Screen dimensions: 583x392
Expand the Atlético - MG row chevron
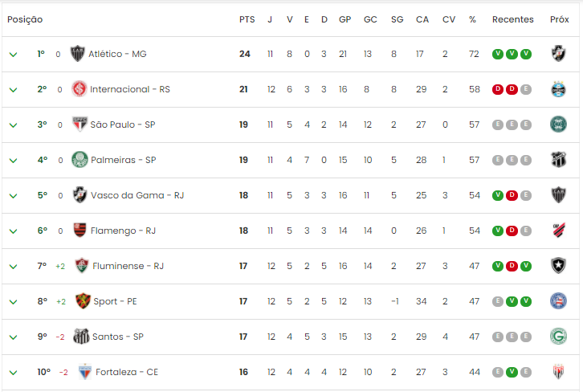[13, 55]
